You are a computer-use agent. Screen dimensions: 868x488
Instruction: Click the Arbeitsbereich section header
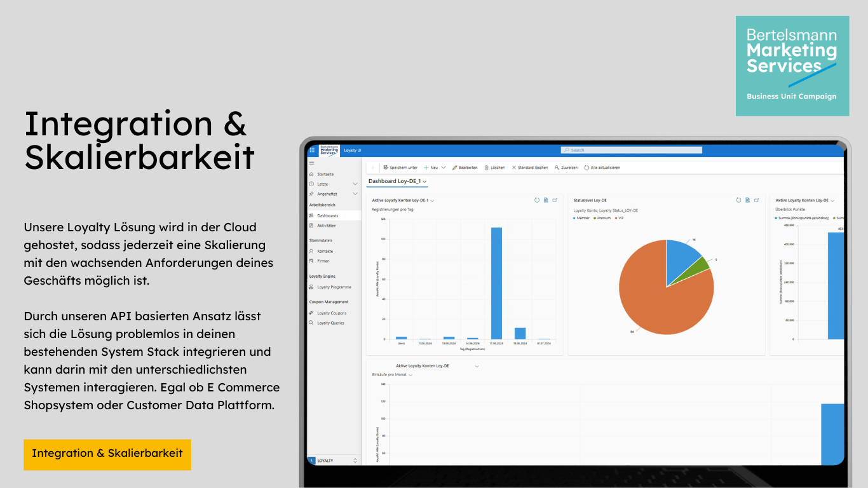click(x=323, y=205)
